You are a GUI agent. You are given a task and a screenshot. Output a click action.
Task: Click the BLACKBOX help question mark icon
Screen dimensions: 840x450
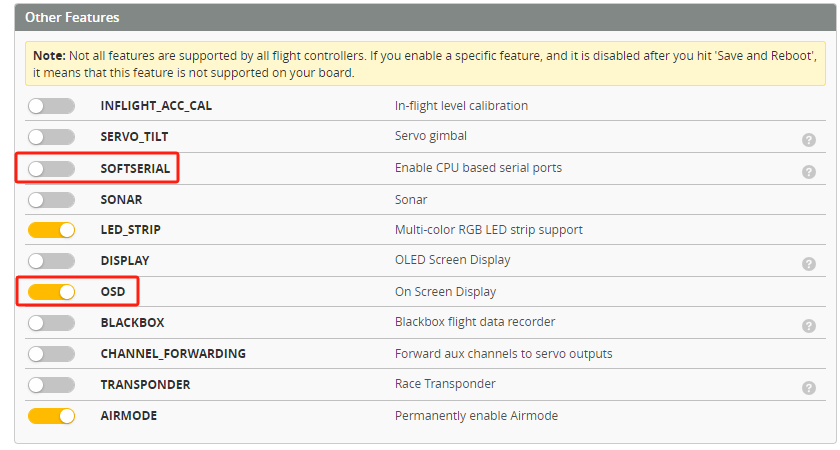click(x=809, y=325)
